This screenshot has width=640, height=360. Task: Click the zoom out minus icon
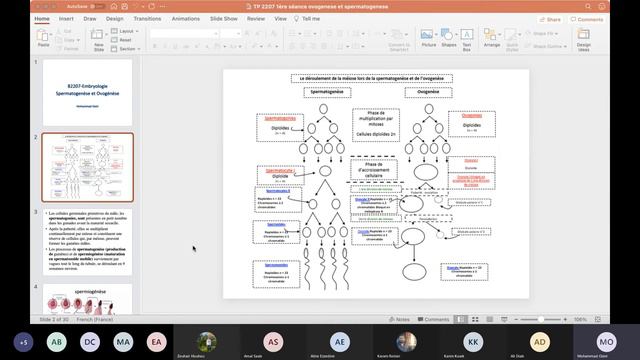click(x=516, y=319)
